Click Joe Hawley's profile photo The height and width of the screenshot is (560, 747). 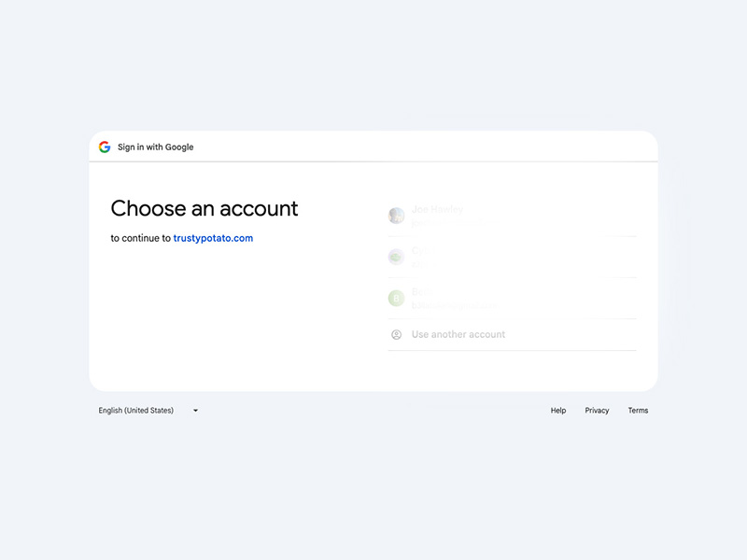[x=396, y=216]
